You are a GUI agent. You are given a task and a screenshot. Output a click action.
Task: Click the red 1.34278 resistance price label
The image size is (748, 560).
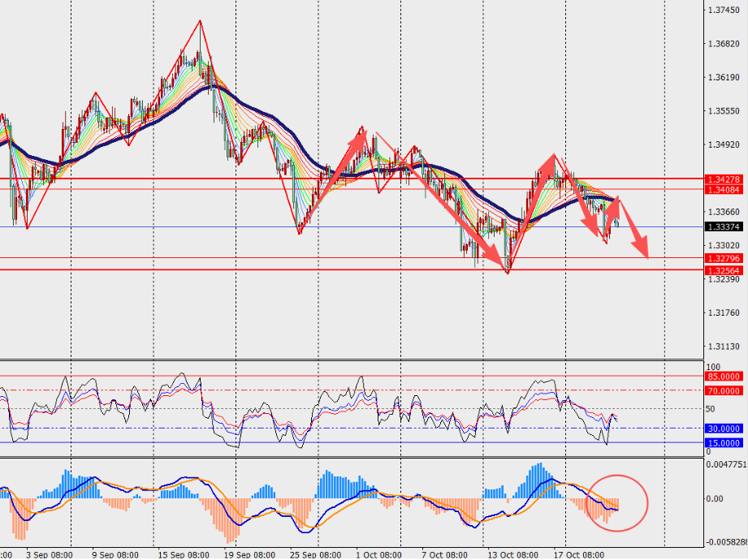tap(723, 179)
